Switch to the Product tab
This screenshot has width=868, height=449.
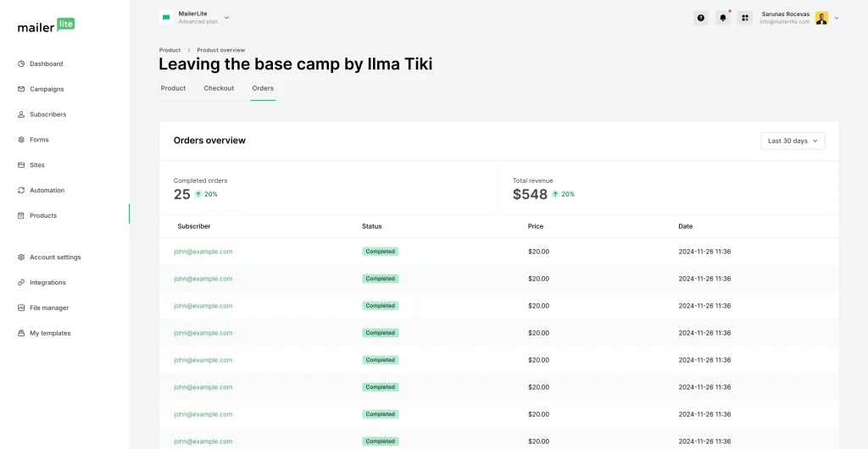(x=173, y=88)
